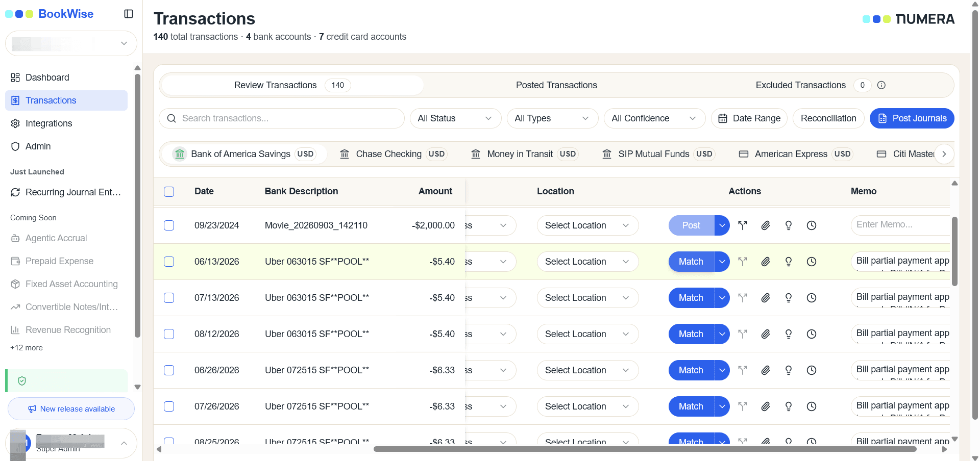
Task: Check the 06/26/2026 Uber transaction checkbox
Action: [x=169, y=370]
